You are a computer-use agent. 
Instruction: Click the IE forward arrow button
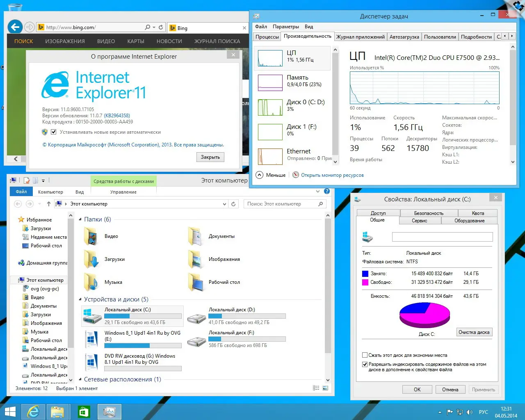(x=29, y=27)
